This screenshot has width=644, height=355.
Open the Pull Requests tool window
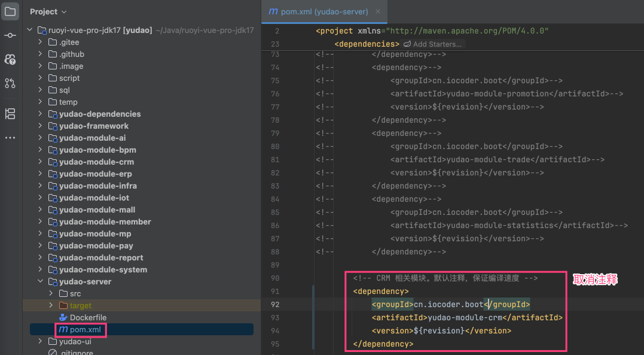click(x=10, y=83)
